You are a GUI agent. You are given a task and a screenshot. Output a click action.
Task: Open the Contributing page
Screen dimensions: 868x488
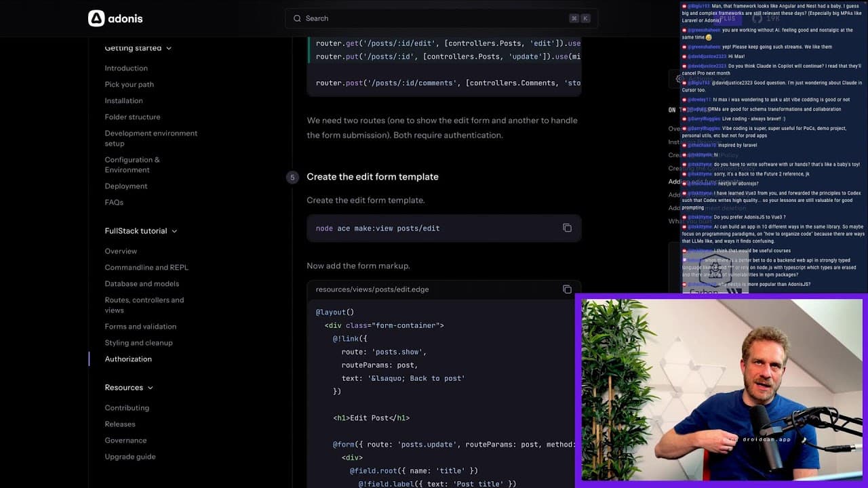click(127, 408)
